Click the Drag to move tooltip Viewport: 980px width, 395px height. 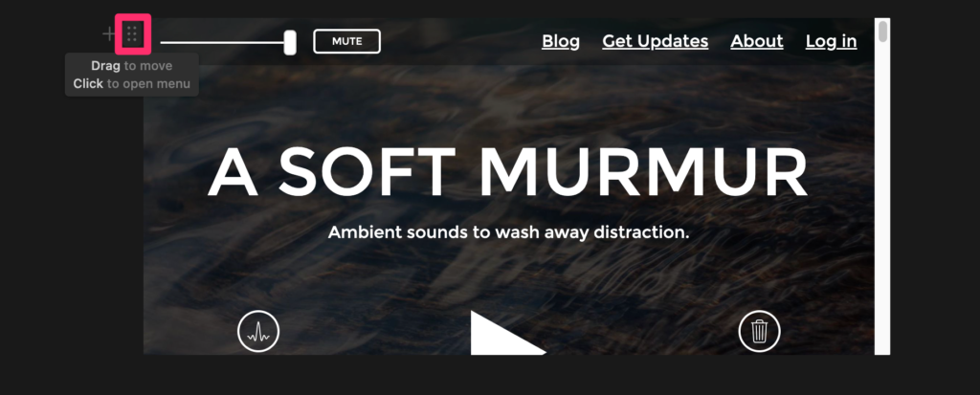pyautogui.click(x=132, y=75)
